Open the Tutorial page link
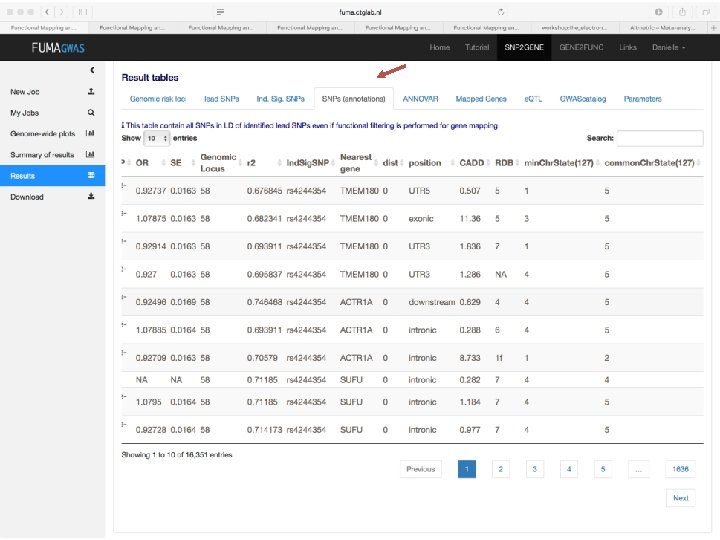 click(x=477, y=47)
